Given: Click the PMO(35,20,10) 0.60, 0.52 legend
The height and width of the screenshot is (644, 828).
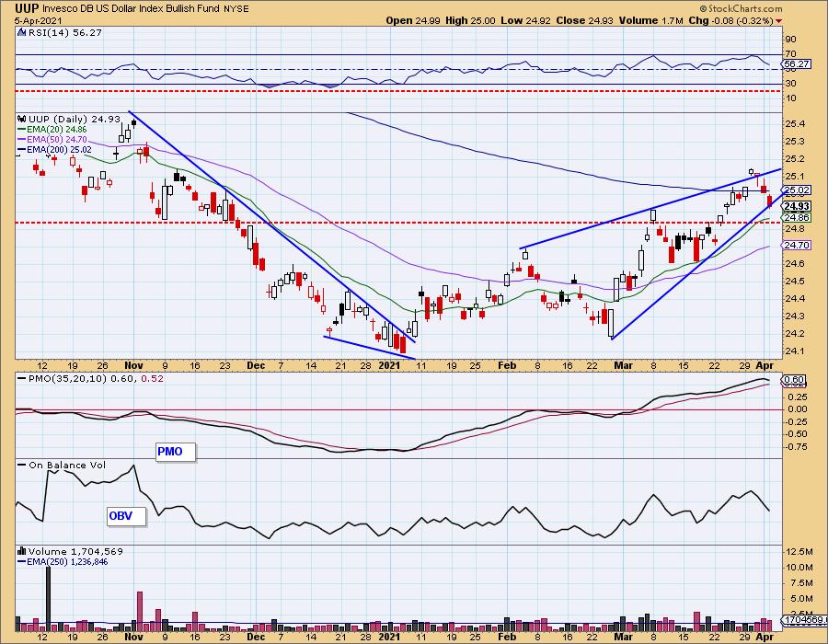Looking at the screenshot, I should point(90,378).
